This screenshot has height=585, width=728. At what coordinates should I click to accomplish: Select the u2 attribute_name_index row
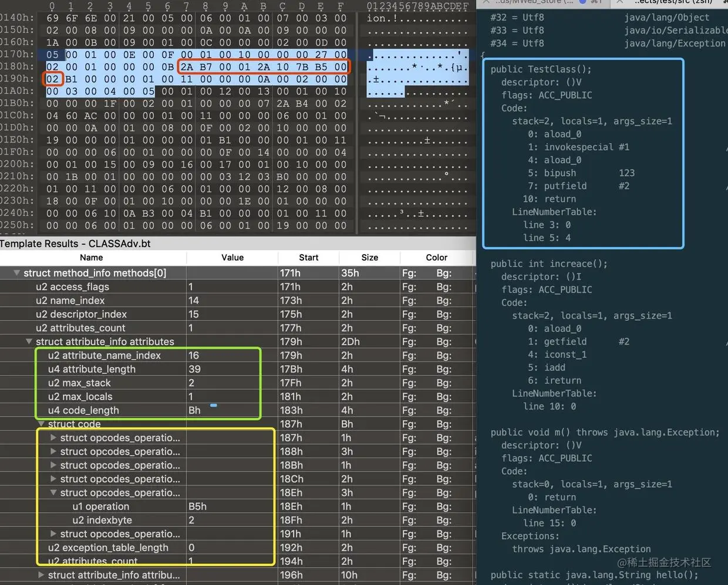(x=237, y=356)
